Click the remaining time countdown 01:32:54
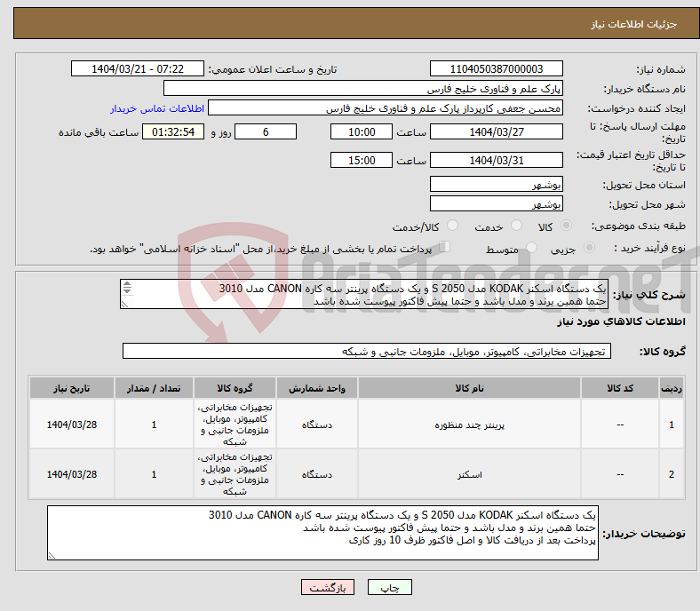The width and height of the screenshot is (700, 611). point(173,131)
